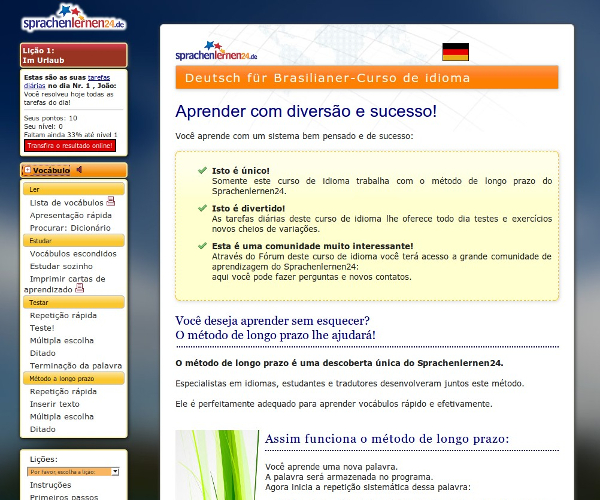Click the text Isto é divertido!
The height and width of the screenshot is (500, 600).
248,208
